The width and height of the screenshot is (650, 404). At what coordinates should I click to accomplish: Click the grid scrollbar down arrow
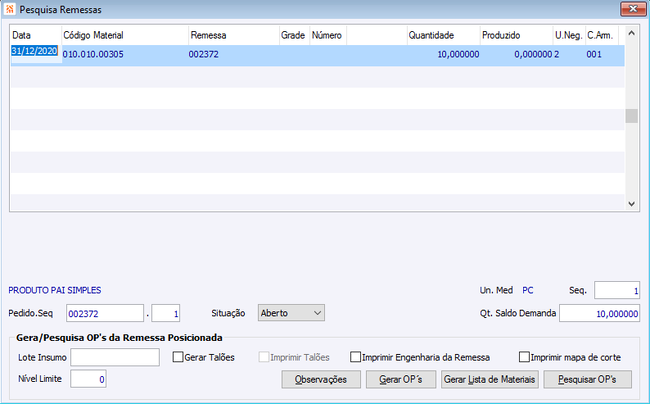click(x=631, y=203)
